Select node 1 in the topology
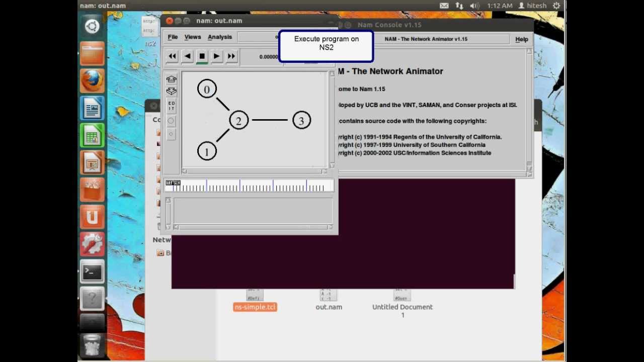 [207, 151]
